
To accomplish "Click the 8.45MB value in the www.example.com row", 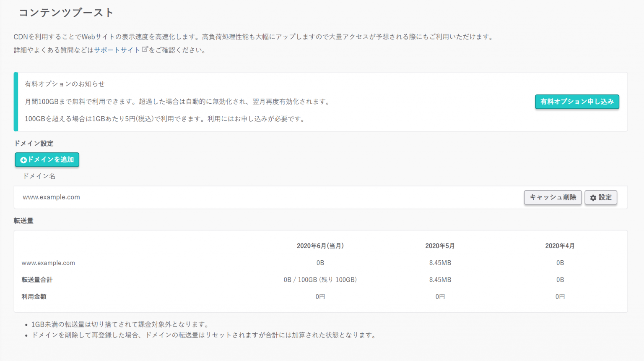I will [x=440, y=263].
